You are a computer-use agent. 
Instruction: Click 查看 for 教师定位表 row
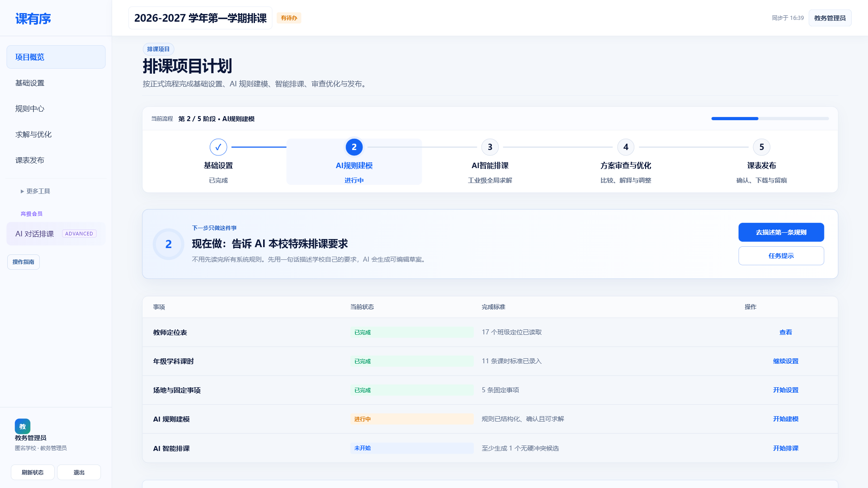[x=786, y=332]
